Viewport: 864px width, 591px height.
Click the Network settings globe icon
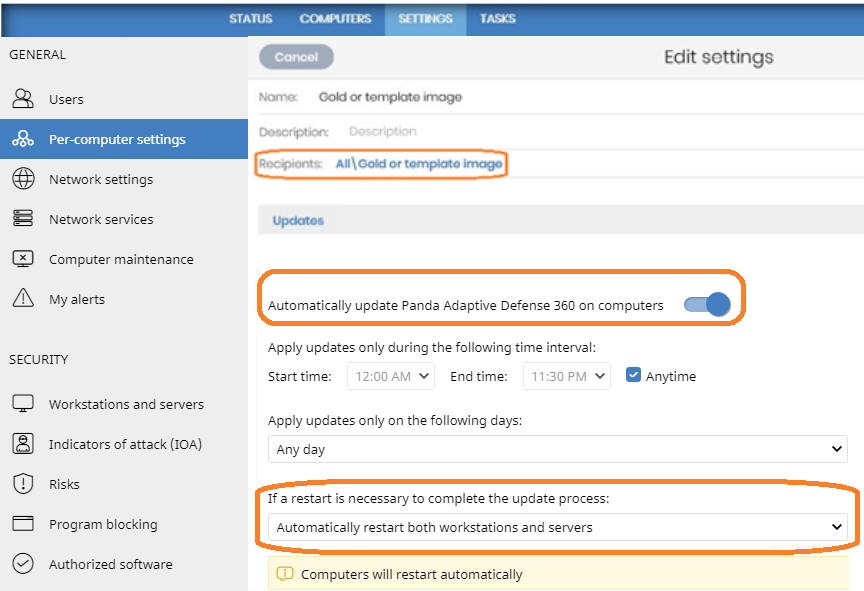pos(23,179)
